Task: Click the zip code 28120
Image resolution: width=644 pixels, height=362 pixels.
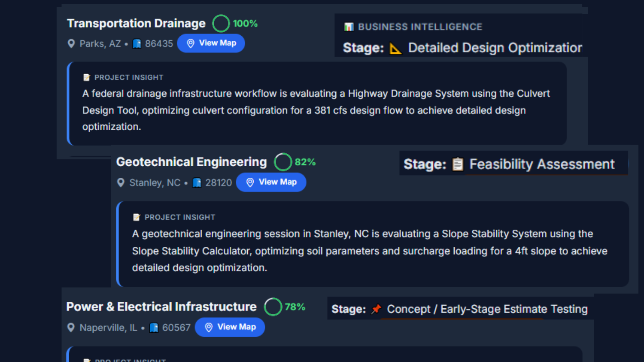Action: point(219,183)
